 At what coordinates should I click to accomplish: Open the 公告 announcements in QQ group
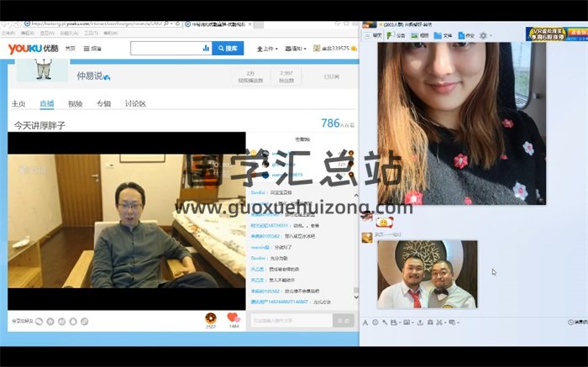click(396, 35)
